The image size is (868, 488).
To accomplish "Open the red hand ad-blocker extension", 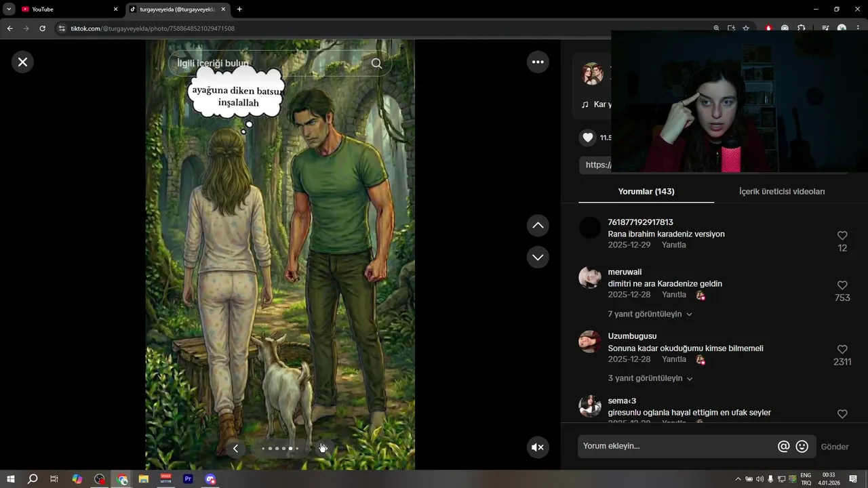I will click(x=768, y=28).
